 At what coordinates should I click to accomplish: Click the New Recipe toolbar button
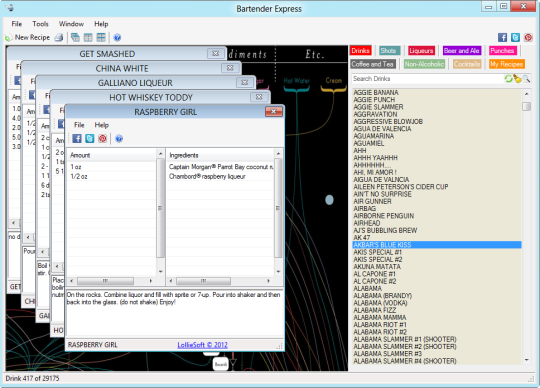(28, 38)
